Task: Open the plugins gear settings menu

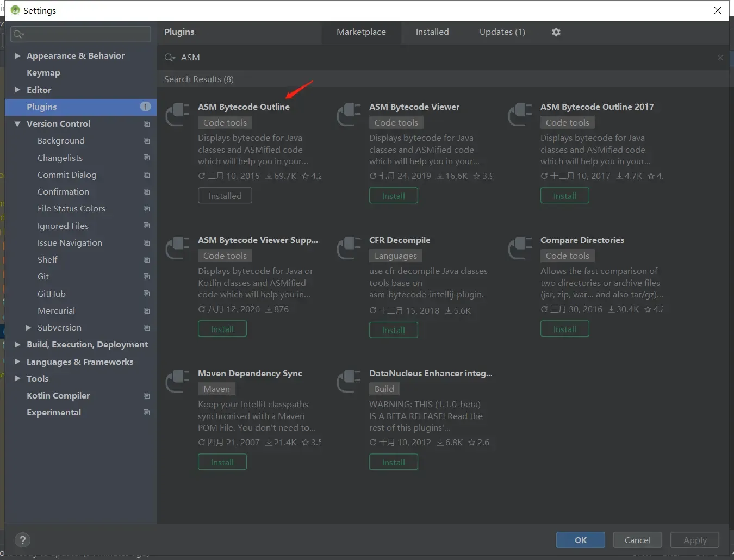Action: tap(556, 32)
